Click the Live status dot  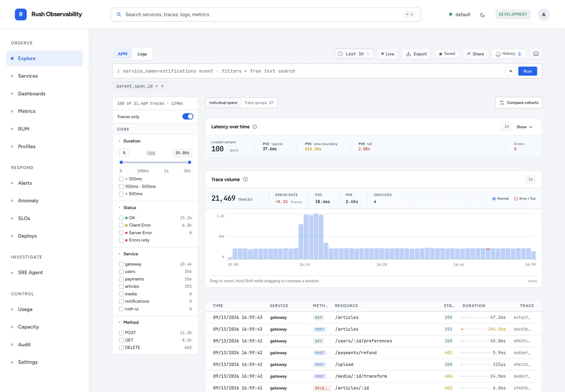382,54
